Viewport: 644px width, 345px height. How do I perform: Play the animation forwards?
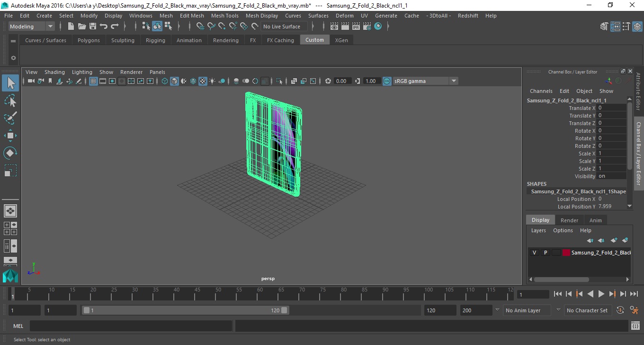[601, 294]
